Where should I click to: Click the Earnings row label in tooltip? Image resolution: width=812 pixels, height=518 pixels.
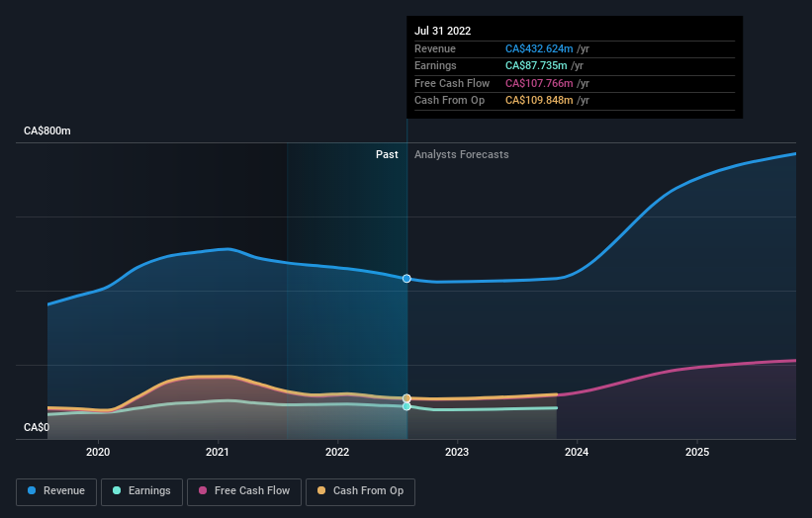(x=435, y=65)
